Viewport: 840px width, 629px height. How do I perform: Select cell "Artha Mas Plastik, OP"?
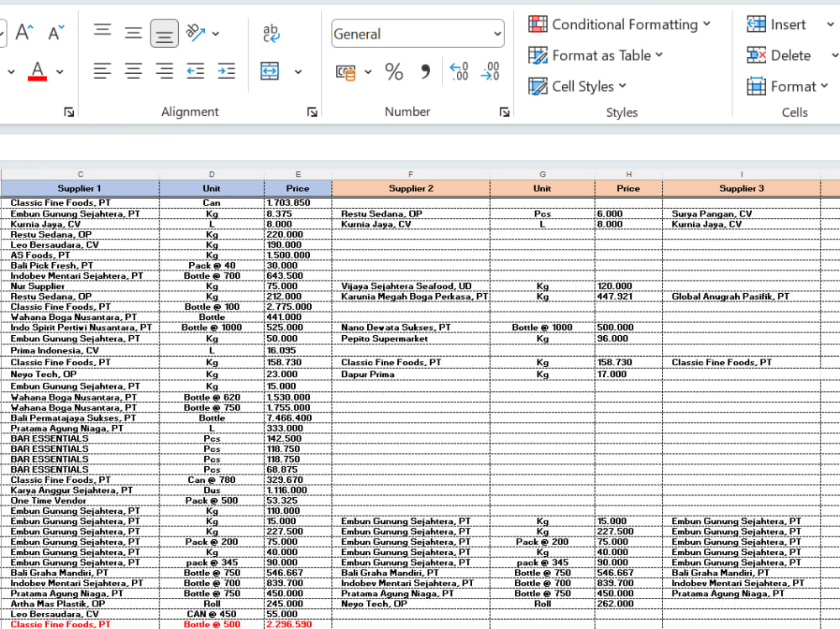81,604
